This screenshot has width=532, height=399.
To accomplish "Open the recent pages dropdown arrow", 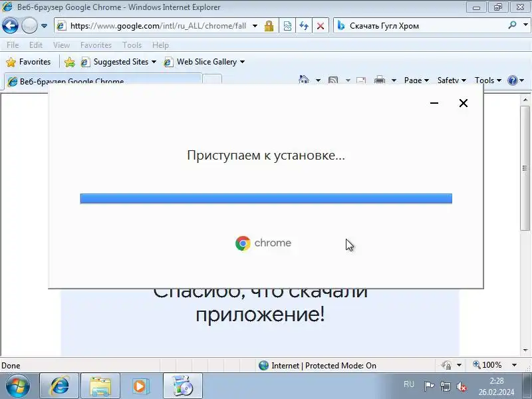I will click(44, 26).
